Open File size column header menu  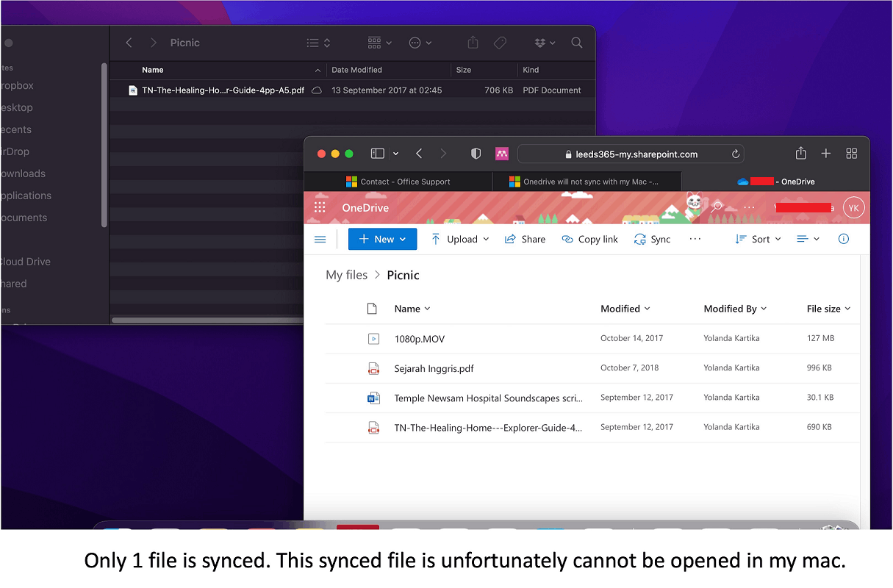828,309
